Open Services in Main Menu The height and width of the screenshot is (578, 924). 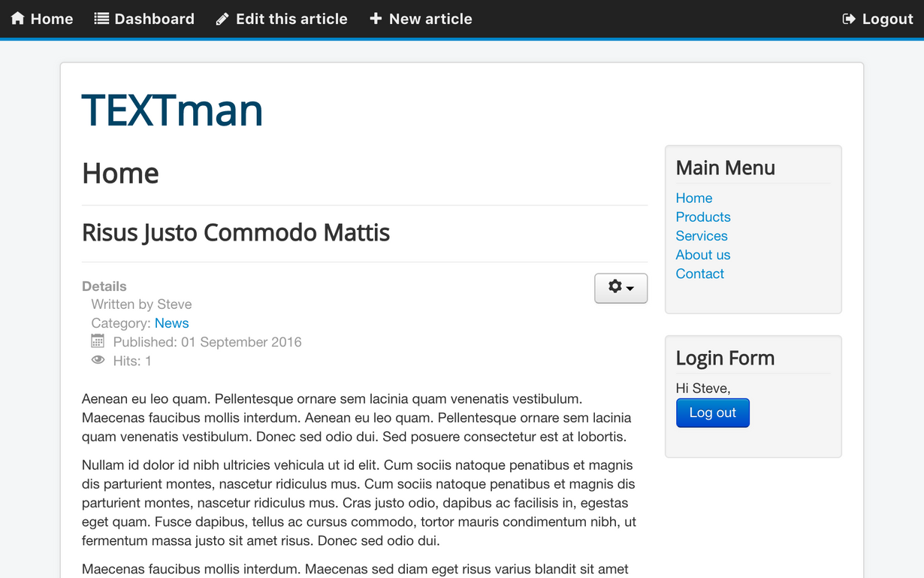pyautogui.click(x=702, y=236)
